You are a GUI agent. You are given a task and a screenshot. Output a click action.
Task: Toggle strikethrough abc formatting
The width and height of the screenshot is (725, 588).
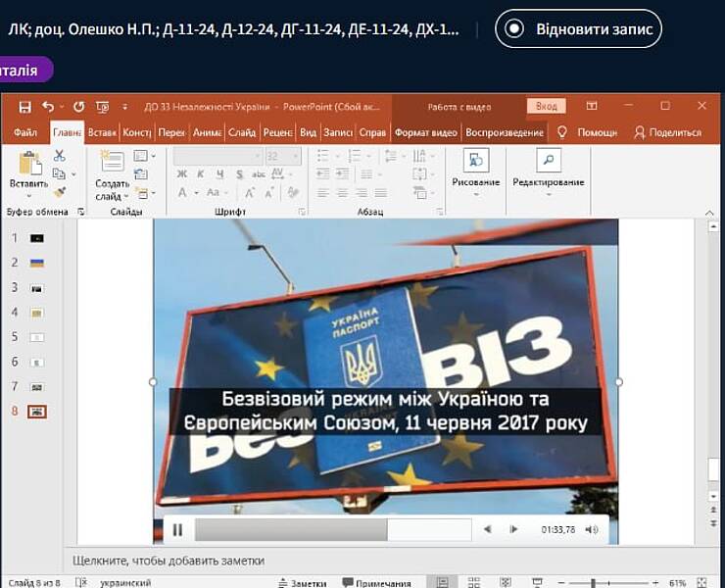pyautogui.click(x=259, y=174)
